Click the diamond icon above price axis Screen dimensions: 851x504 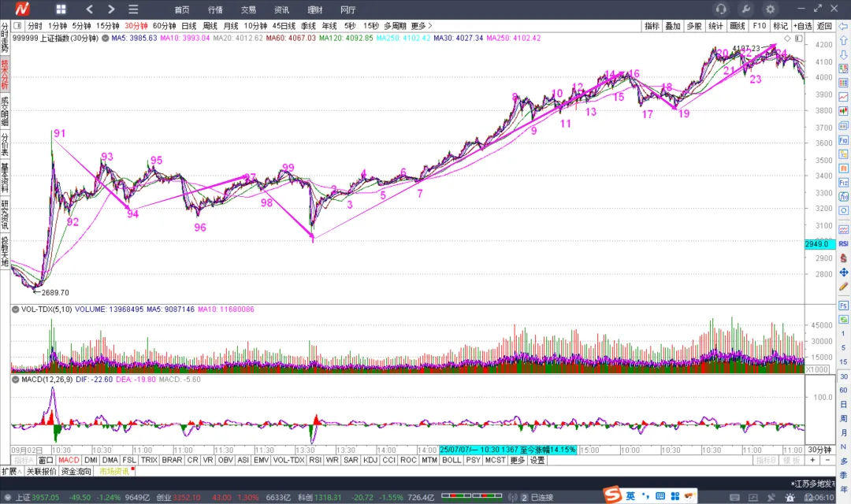coord(787,39)
